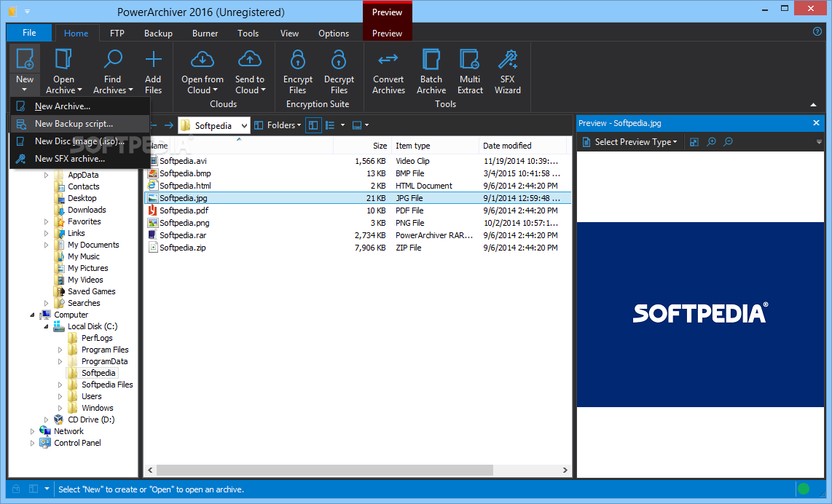The height and width of the screenshot is (504, 832).
Task: Zoom out on the preview image
Action: [x=729, y=141]
